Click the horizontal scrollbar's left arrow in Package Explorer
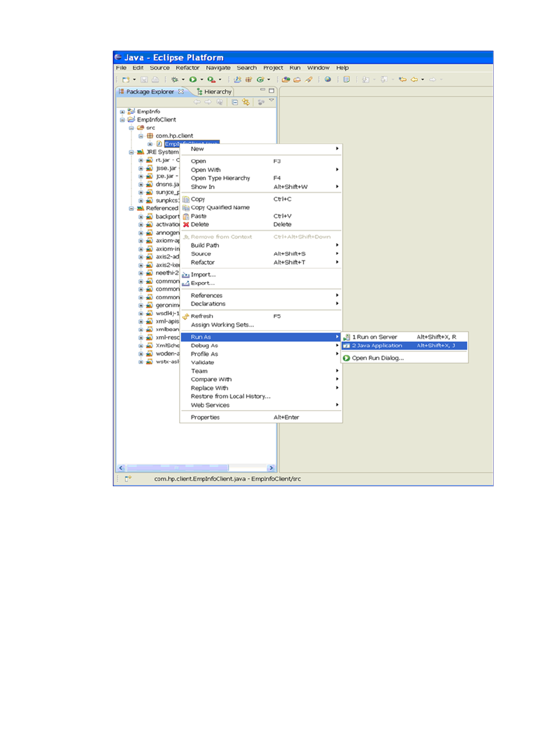The image size is (560, 746). coord(121,468)
